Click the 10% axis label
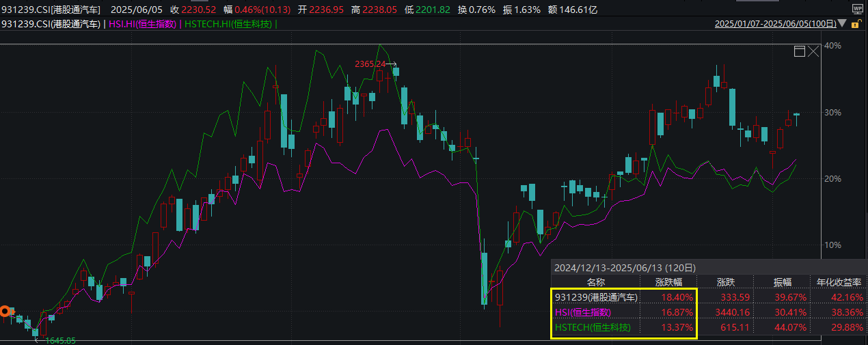 click(833, 245)
